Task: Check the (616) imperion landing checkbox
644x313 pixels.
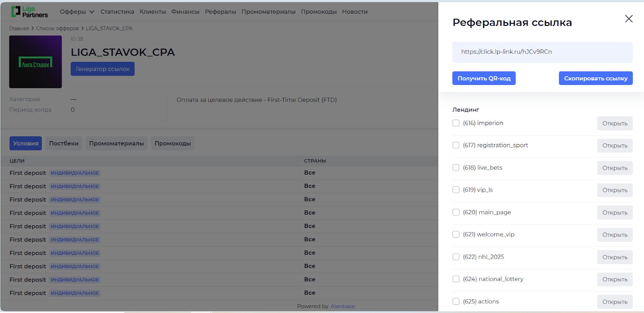Action: click(x=456, y=123)
